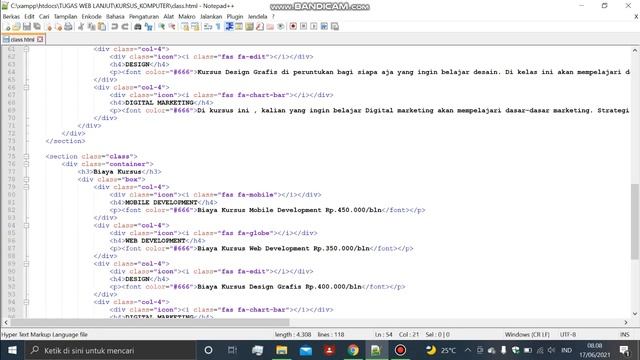Zoom out with the toolbar magnifier icon
This screenshot has height=360, width=640.
(x=172, y=27)
